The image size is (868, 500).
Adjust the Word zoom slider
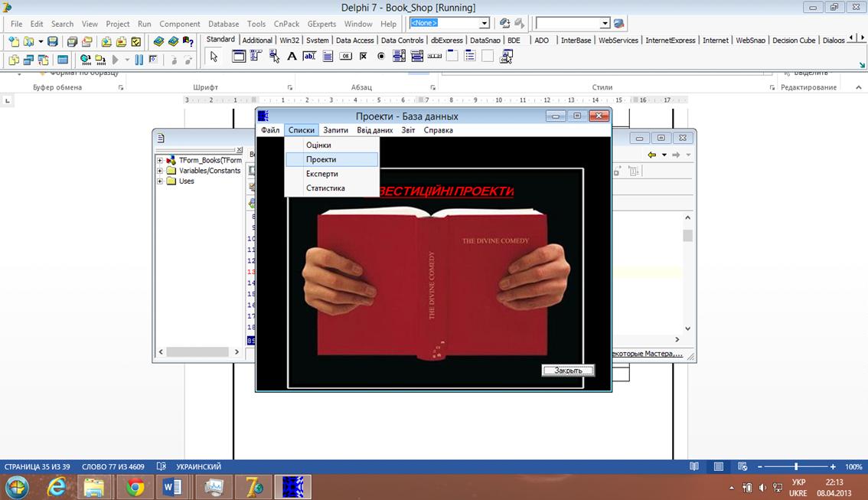point(796,466)
